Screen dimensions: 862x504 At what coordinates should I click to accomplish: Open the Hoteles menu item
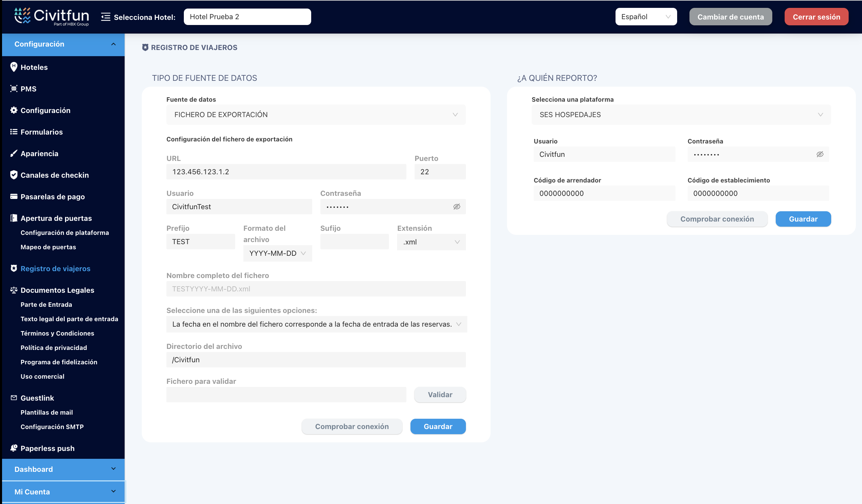pos(34,67)
